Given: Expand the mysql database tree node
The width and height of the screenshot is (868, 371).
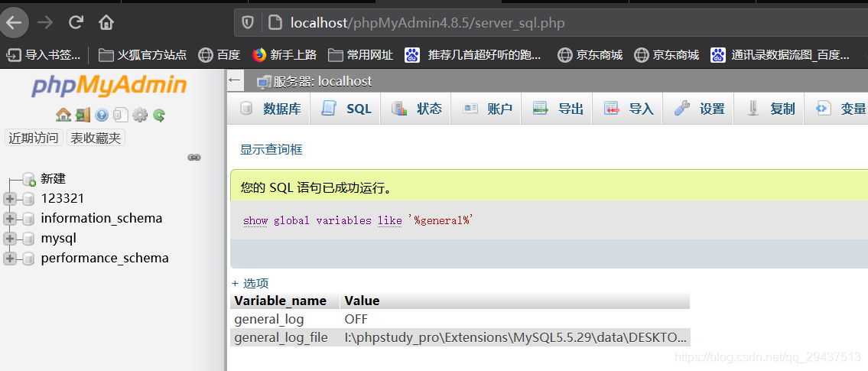Looking at the screenshot, I should pyautogui.click(x=9, y=239).
